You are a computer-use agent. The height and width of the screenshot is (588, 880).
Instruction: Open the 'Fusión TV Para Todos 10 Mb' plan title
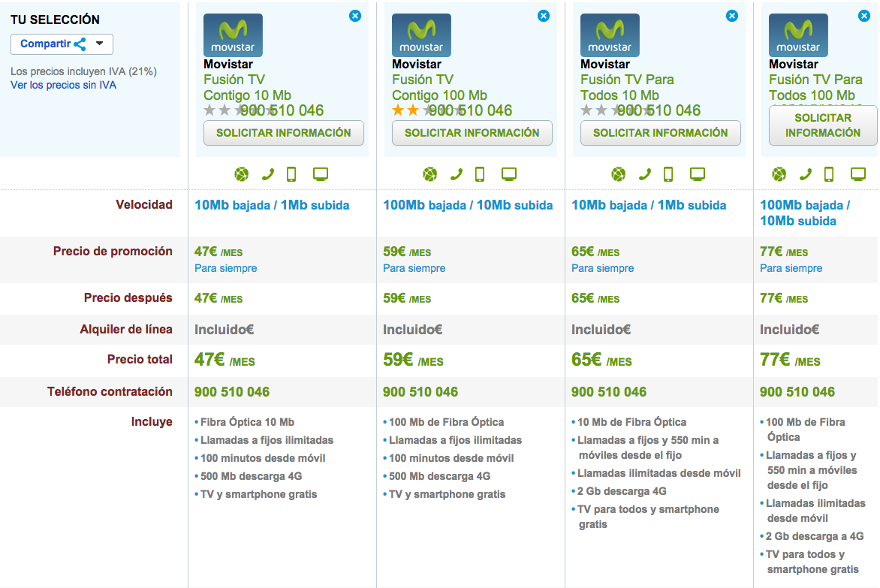627,88
